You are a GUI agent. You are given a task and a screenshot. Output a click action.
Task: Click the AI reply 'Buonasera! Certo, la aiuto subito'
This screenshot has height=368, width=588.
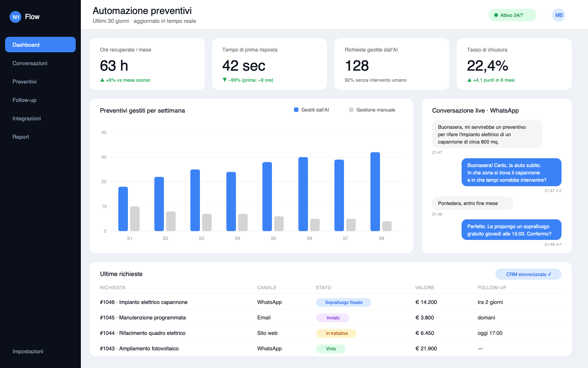(512, 172)
